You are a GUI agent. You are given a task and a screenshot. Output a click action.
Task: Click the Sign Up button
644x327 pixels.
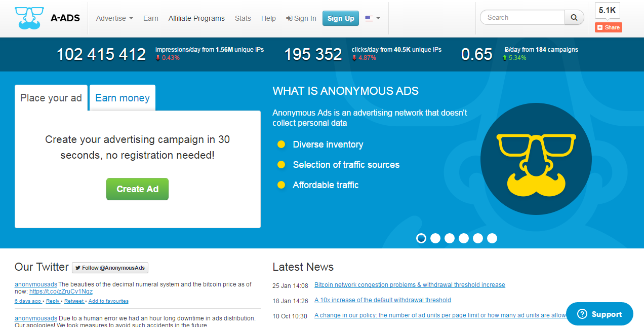(341, 18)
